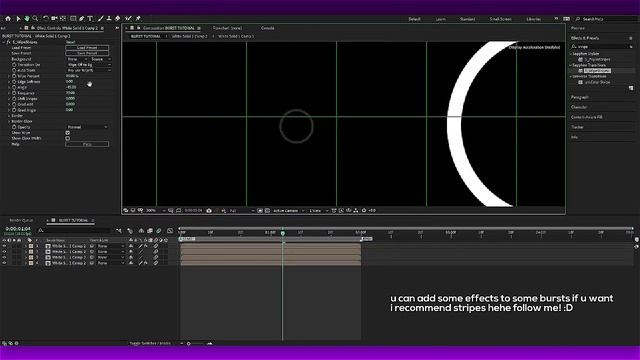640x360 pixels.
Task: Expand the Border property group
Action: (x=9, y=116)
